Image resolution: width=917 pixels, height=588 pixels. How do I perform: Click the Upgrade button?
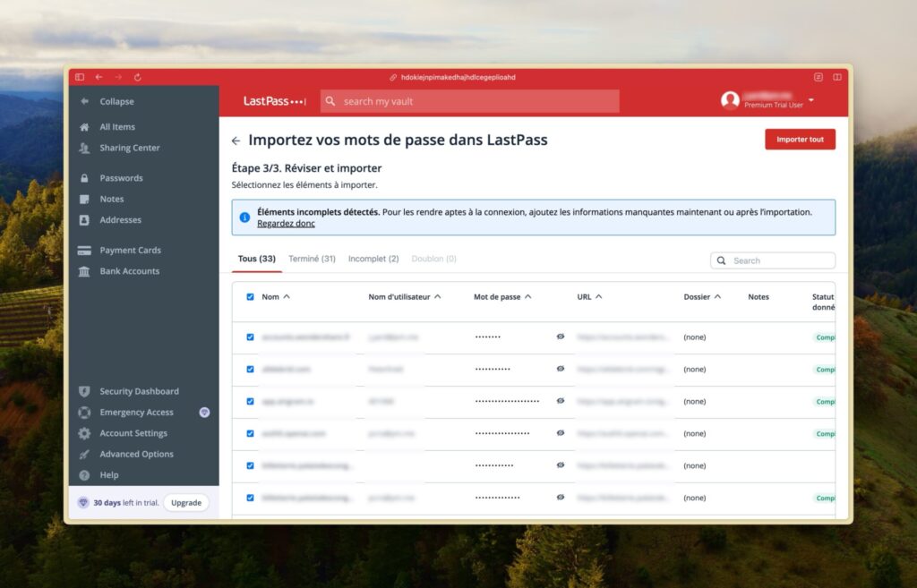tap(186, 503)
